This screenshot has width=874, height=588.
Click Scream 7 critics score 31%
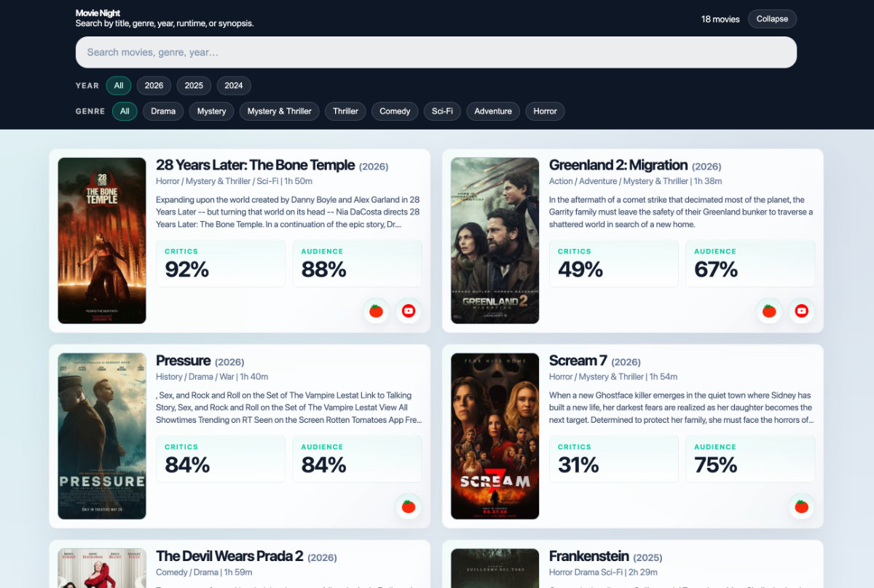(x=614, y=459)
